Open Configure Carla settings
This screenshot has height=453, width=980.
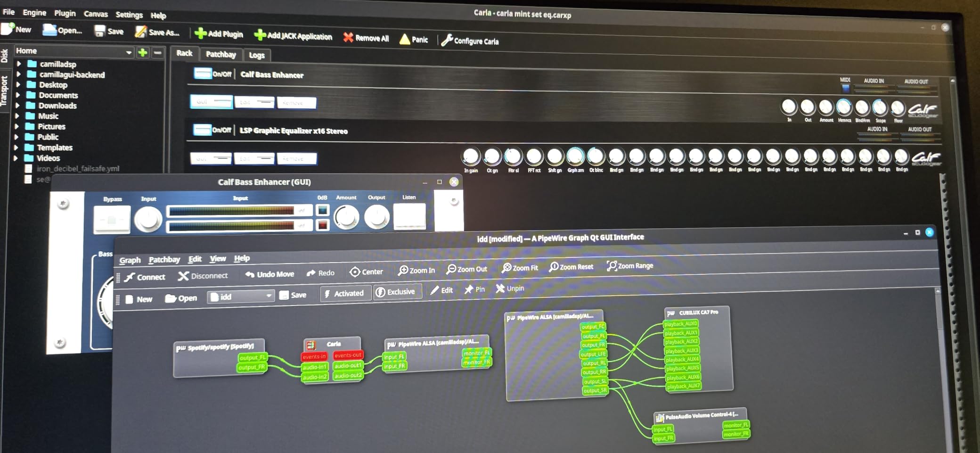tap(470, 41)
